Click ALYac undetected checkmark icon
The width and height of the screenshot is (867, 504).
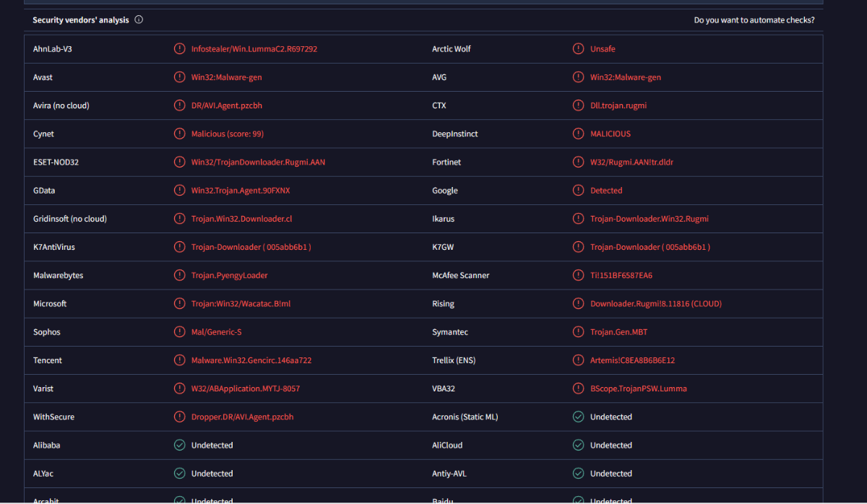click(x=180, y=474)
